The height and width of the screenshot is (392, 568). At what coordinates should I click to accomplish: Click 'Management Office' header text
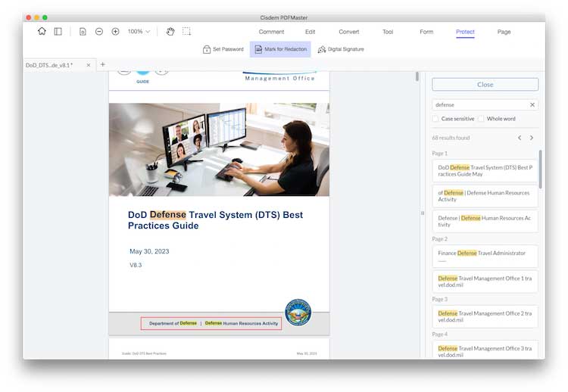point(279,78)
